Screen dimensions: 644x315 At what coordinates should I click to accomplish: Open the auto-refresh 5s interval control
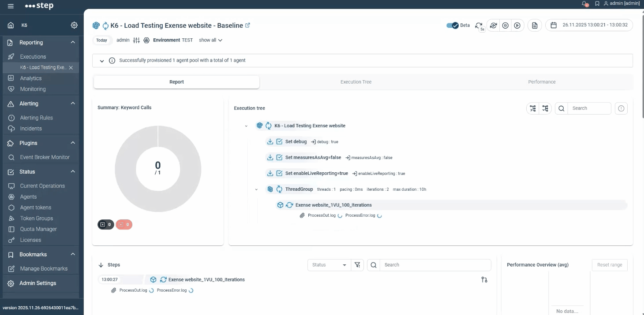pos(479,26)
